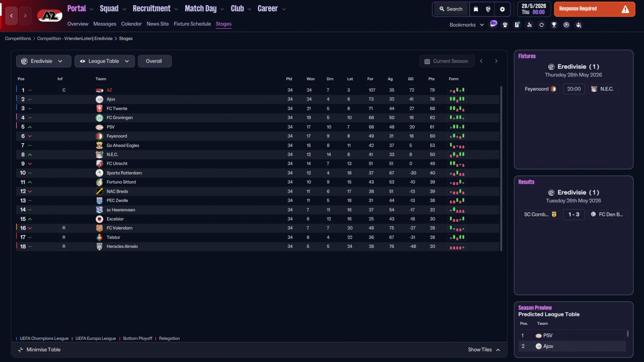Click the Go Ahead Eagles logo

(x=99, y=145)
